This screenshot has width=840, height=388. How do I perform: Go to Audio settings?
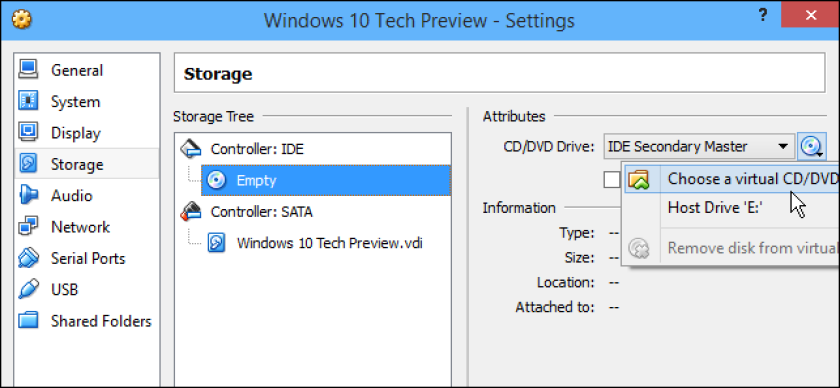(x=87, y=196)
